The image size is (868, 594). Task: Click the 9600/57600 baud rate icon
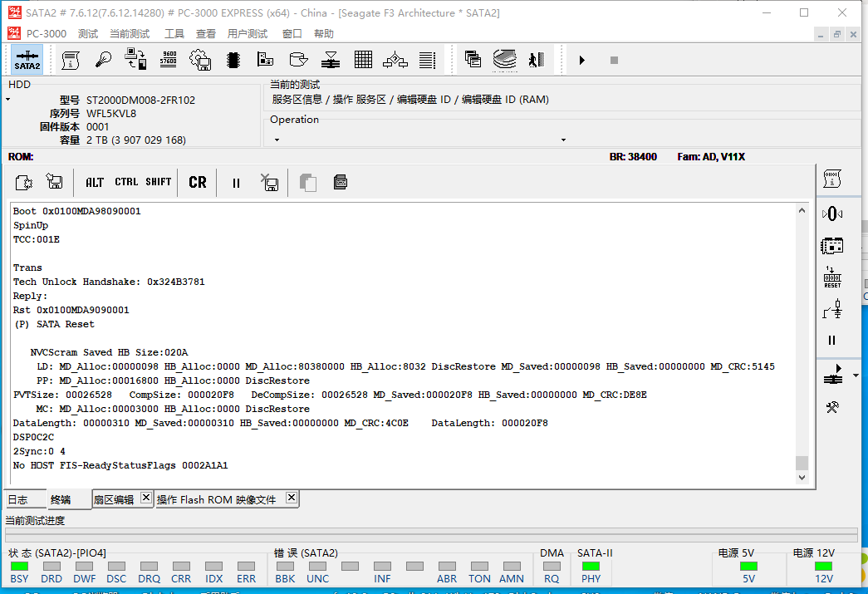click(168, 60)
